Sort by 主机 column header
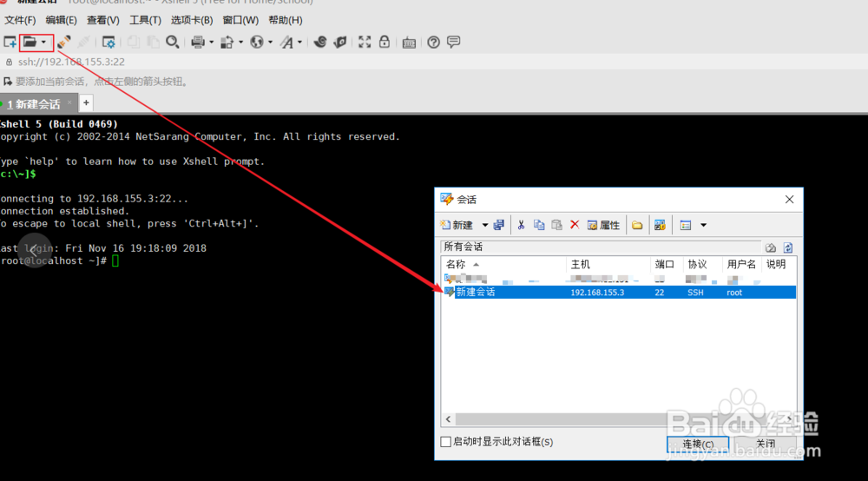The width and height of the screenshot is (868, 481). coord(608,265)
